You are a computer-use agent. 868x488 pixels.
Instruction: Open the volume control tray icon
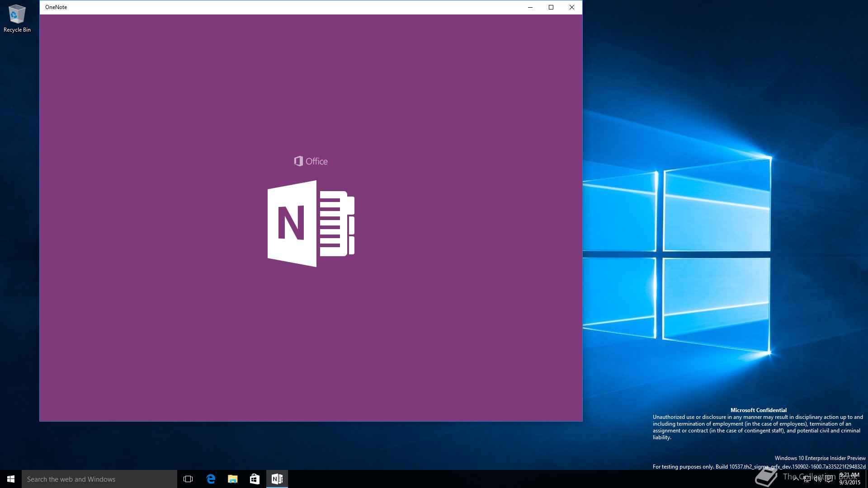[818, 479]
